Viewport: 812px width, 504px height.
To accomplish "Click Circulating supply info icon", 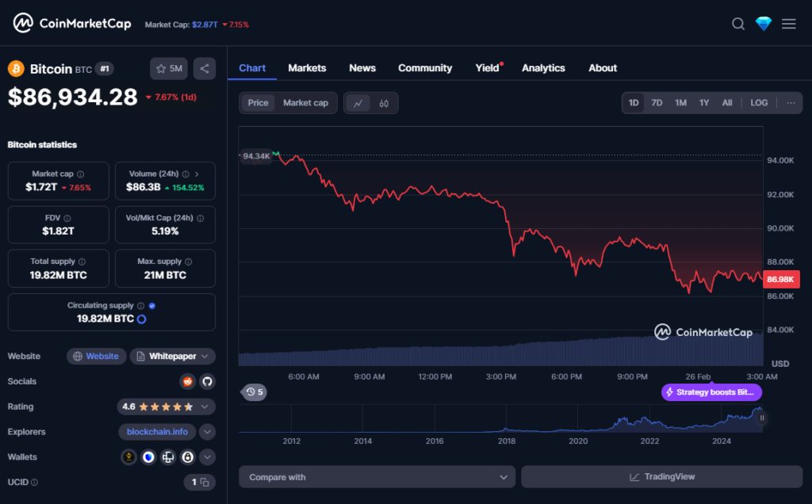I will tap(140, 306).
